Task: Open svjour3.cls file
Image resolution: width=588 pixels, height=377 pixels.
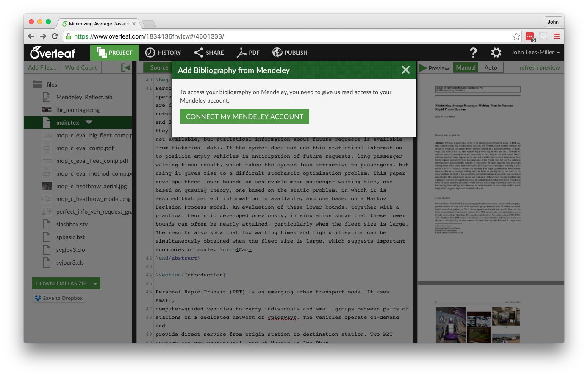Action: pyautogui.click(x=70, y=263)
